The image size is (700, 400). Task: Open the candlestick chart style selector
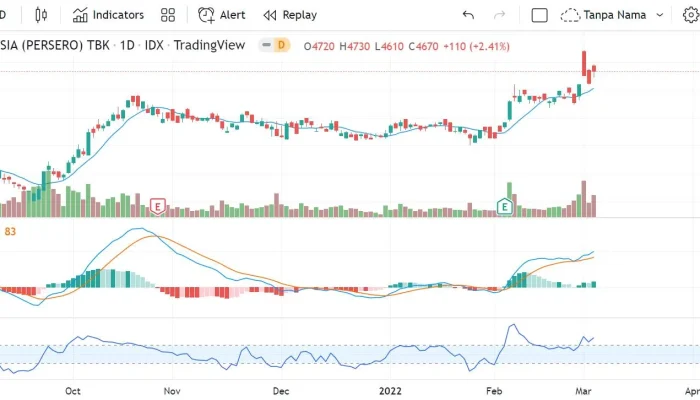tap(41, 15)
